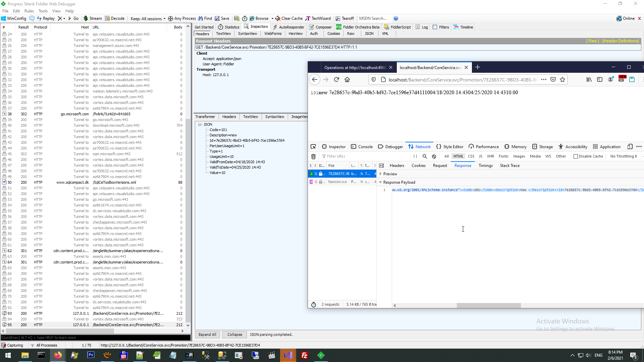The width and height of the screenshot is (644, 362).
Task: Toggle the Filters checkbox tab
Action: click(435, 27)
